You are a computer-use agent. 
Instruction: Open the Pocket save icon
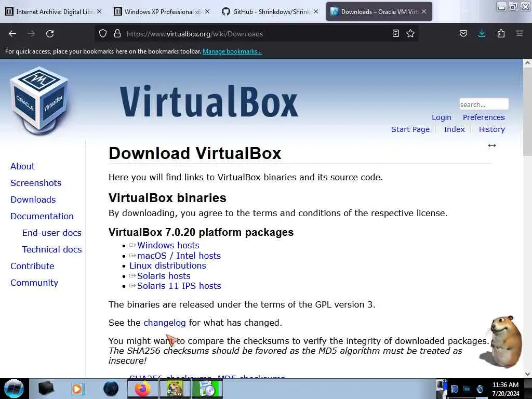tap(463, 34)
